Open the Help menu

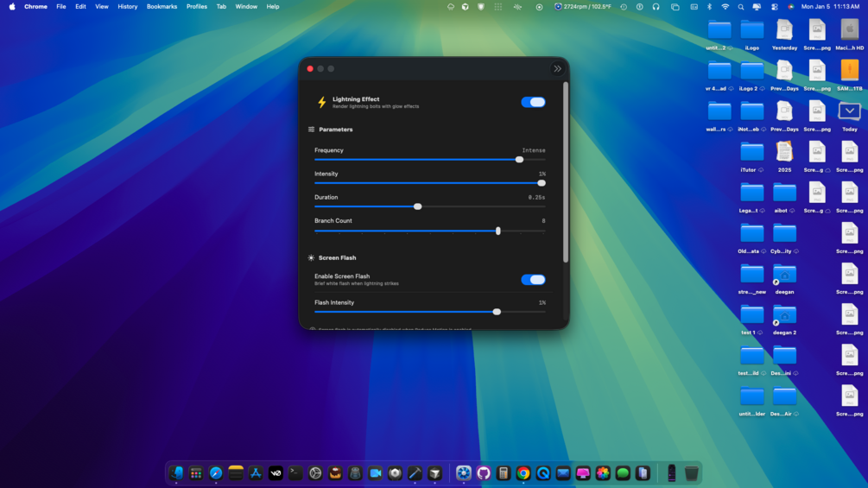(273, 7)
